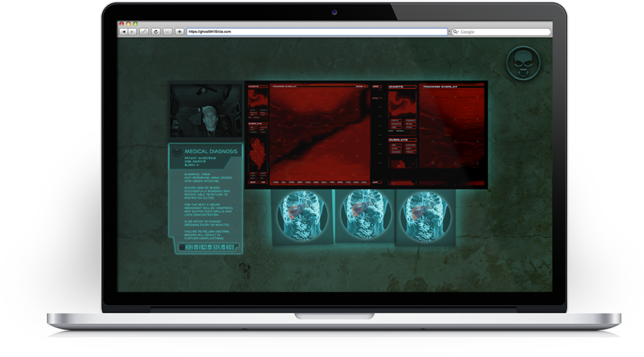Open the third abdominal X-ray scan

tap(425, 217)
